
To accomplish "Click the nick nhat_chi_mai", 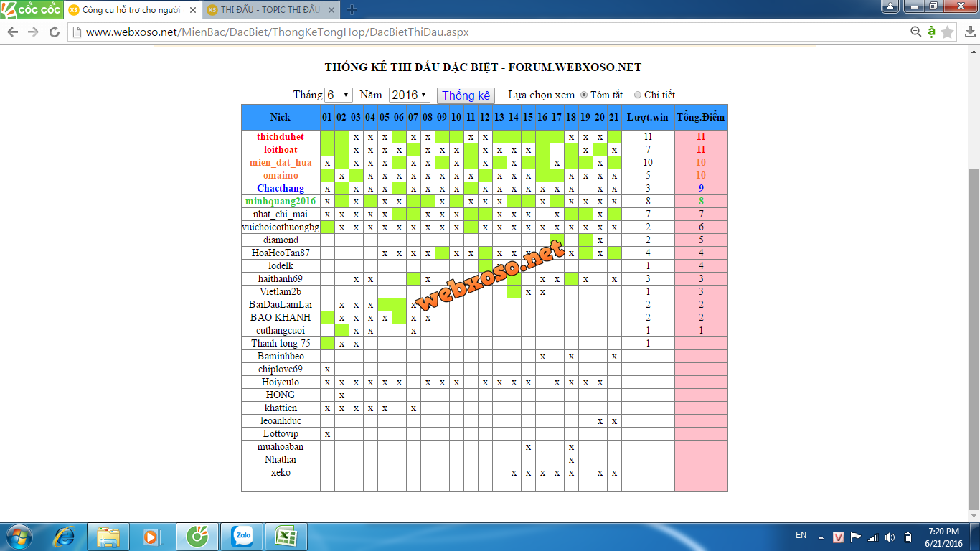I will (281, 214).
